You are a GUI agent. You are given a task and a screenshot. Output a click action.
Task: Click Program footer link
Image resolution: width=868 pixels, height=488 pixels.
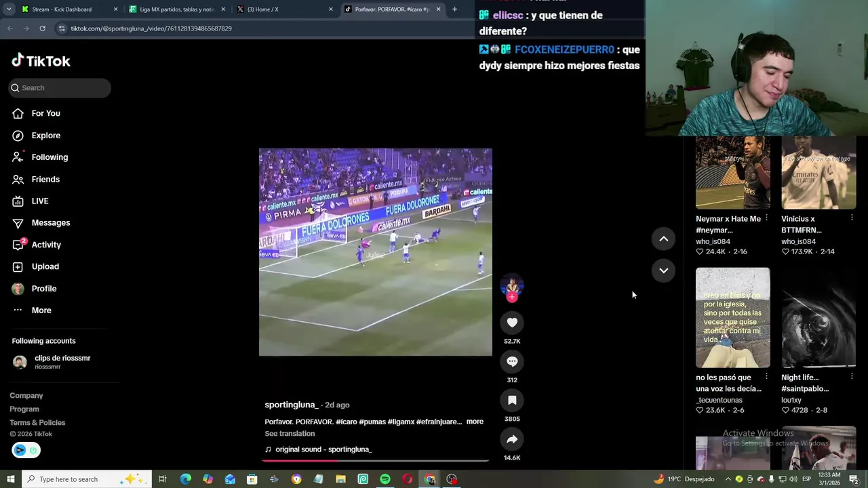[x=24, y=409]
